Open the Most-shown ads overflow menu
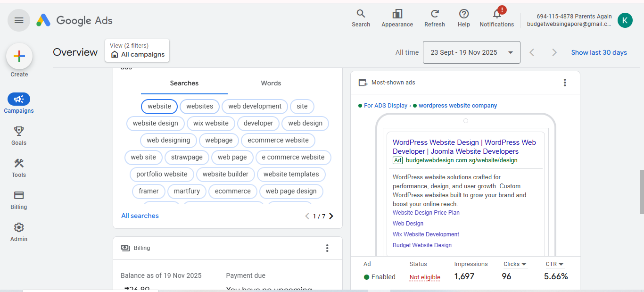The height and width of the screenshot is (292, 644). 565,82
